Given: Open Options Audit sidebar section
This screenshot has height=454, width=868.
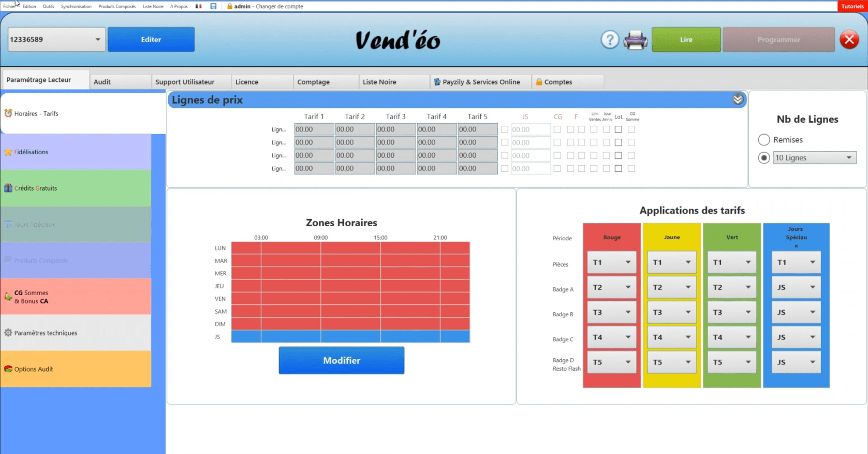Looking at the screenshot, I should click(x=76, y=369).
